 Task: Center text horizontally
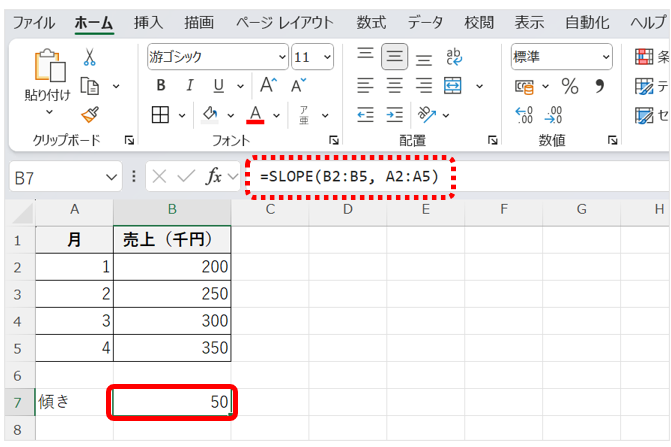(395, 86)
